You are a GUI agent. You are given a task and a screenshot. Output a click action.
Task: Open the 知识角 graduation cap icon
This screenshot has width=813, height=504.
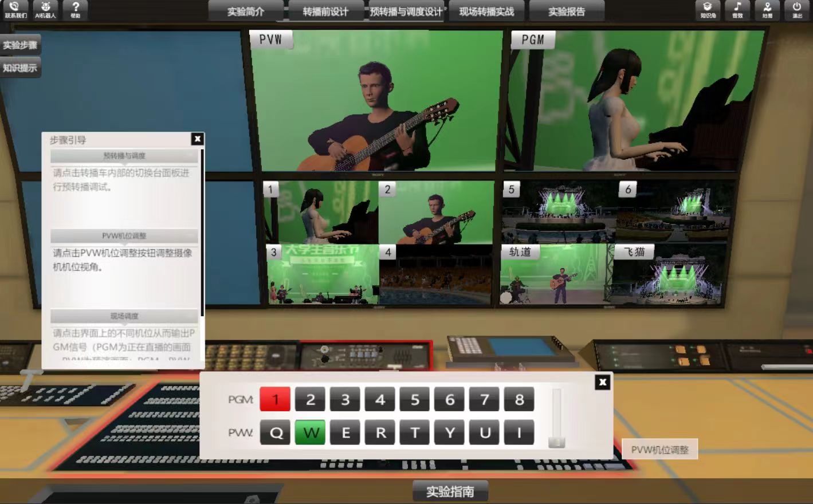click(708, 9)
